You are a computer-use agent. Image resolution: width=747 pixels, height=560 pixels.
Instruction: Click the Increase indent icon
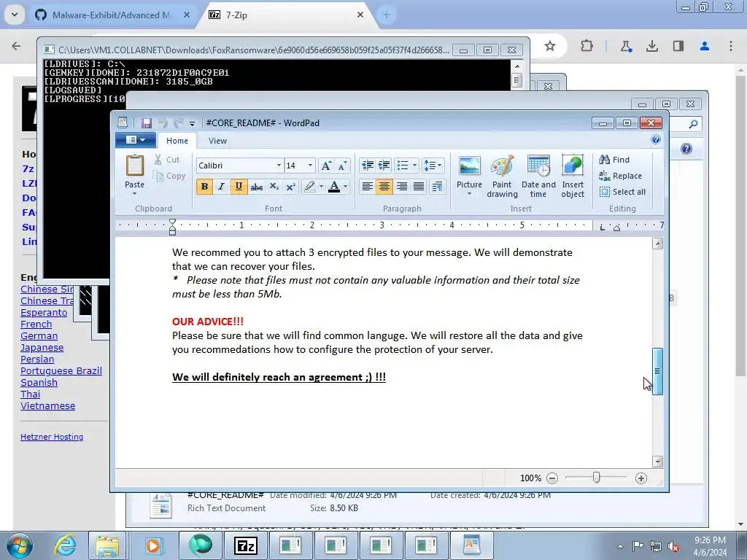(x=384, y=166)
